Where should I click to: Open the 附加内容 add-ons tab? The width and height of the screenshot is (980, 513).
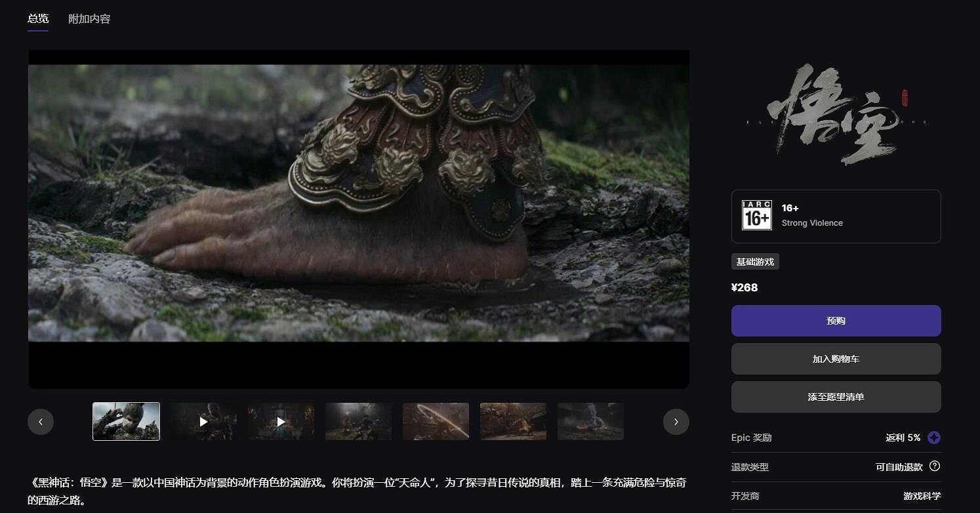[x=89, y=19]
